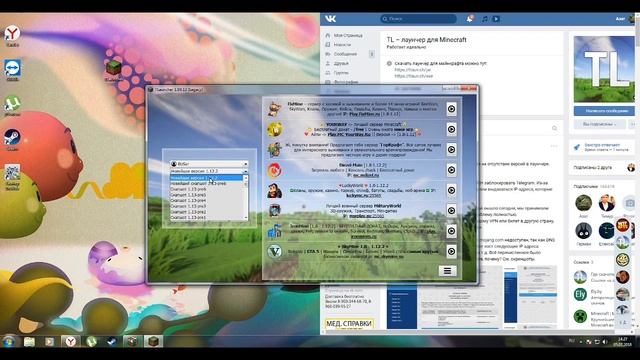Open Ely.by link in VK links block
Image resolution: width=640 pixels, height=360 pixels.
coord(580,295)
